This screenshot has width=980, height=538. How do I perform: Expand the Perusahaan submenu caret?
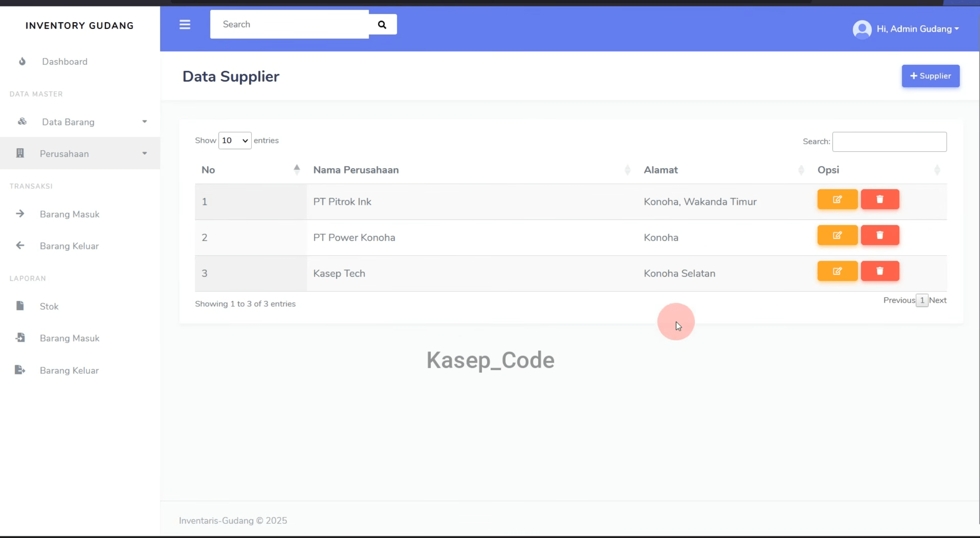(x=145, y=153)
